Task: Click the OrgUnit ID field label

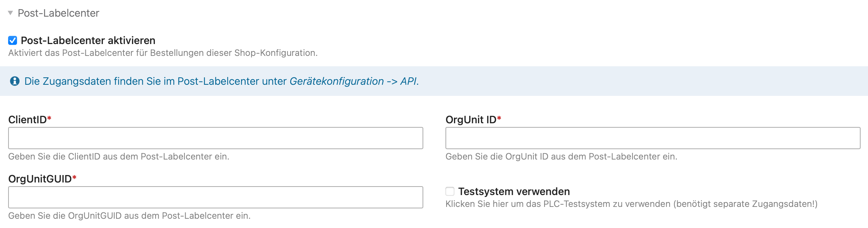Action: click(x=471, y=120)
